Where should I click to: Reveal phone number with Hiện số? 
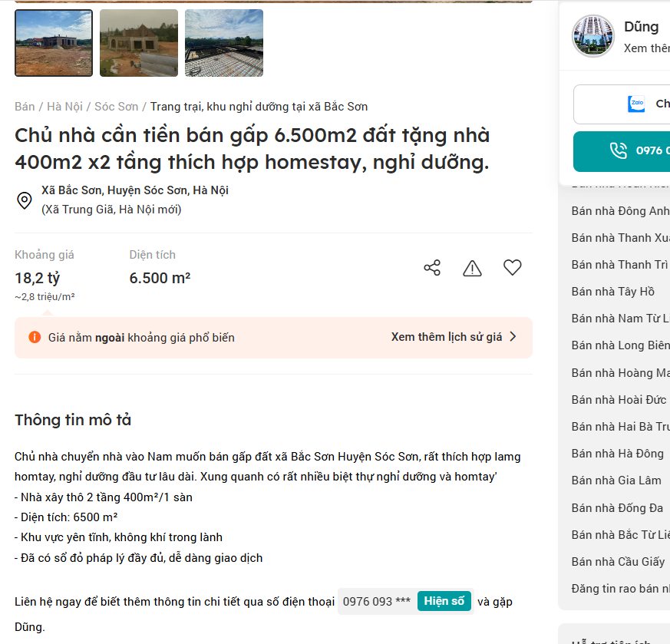(x=444, y=601)
